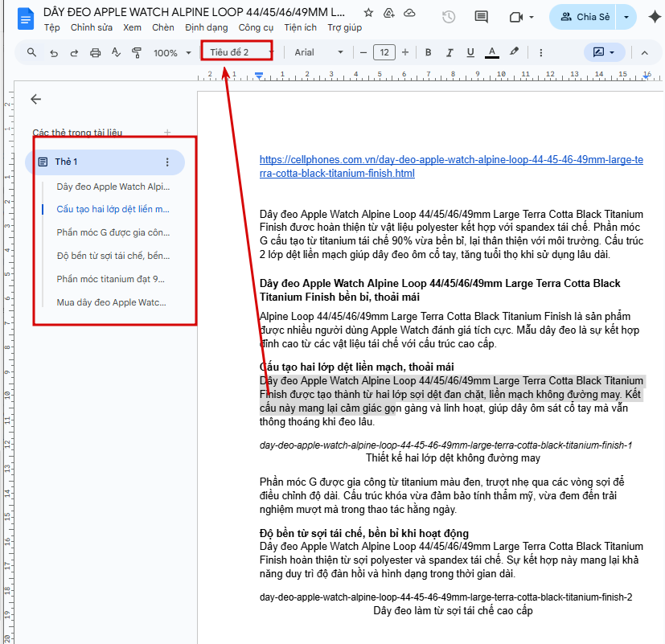Image resolution: width=665 pixels, height=644 pixels.
Task: Open the Chỉnh sửa menu
Action: click(91, 27)
